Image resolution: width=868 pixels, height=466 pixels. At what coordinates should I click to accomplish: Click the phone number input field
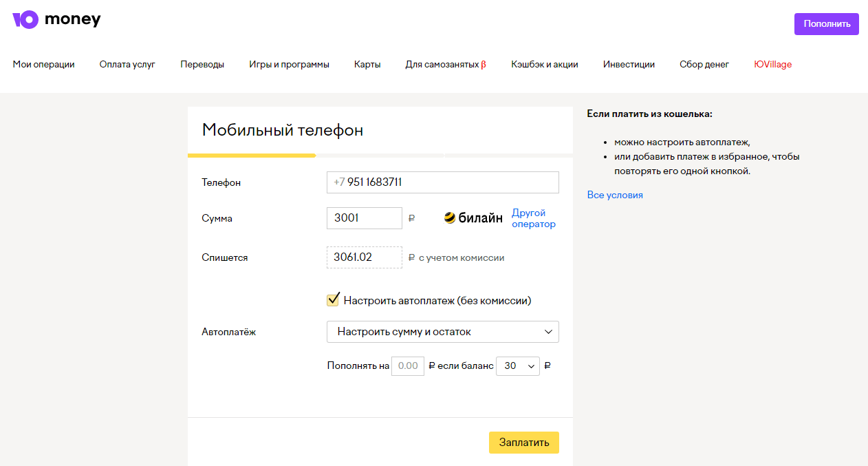click(442, 182)
